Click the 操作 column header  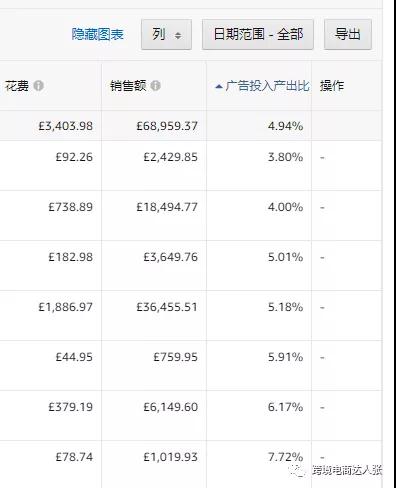coord(332,86)
